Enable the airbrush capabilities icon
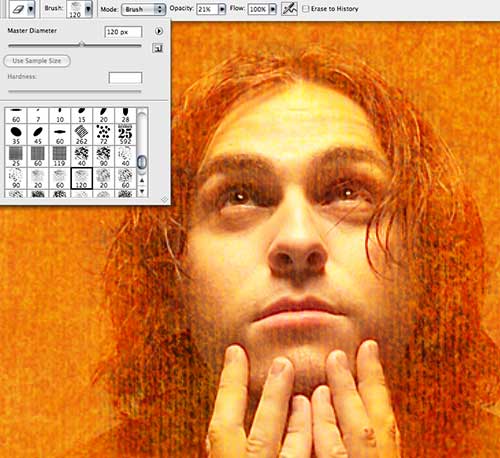The height and width of the screenshot is (458, 500). click(289, 9)
